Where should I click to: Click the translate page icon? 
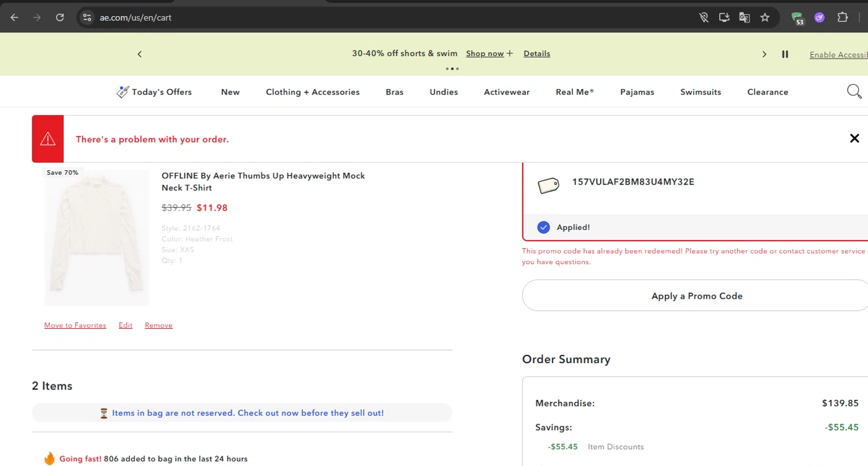pyautogui.click(x=745, y=17)
